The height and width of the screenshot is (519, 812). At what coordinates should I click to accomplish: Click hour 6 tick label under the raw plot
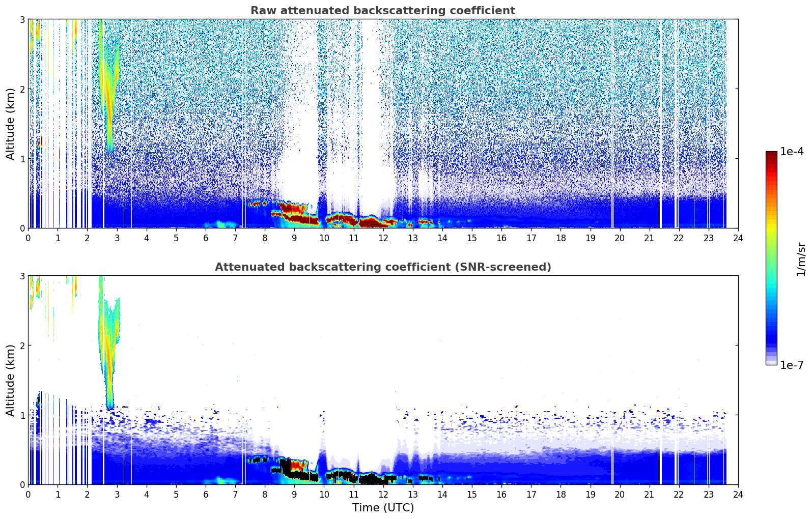point(206,238)
